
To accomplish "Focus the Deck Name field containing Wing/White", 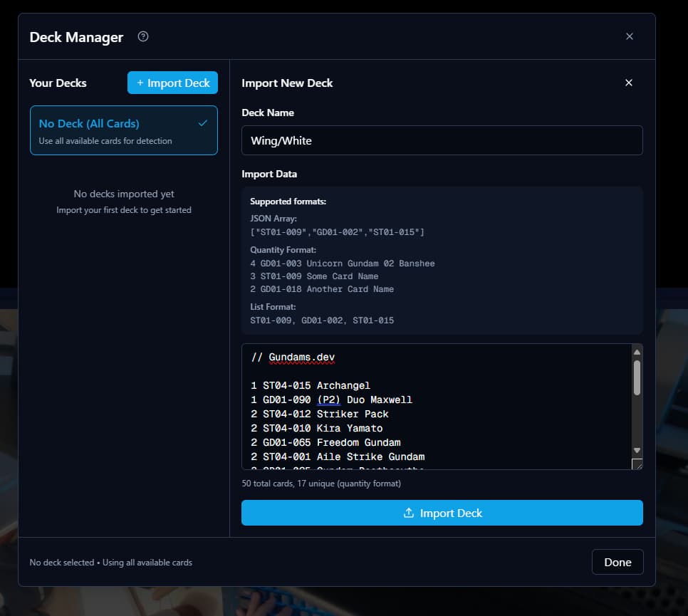I will [x=442, y=140].
